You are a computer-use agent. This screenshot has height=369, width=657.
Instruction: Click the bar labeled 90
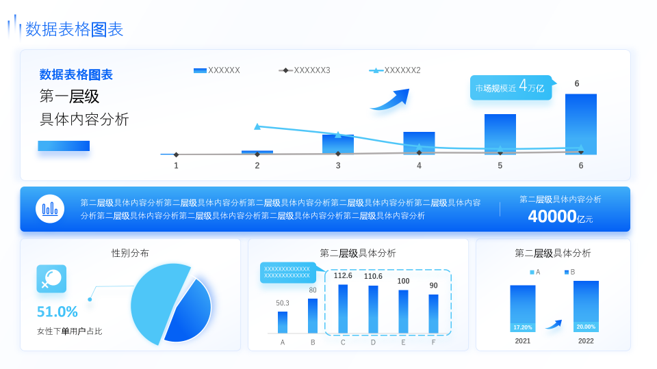tap(433, 314)
